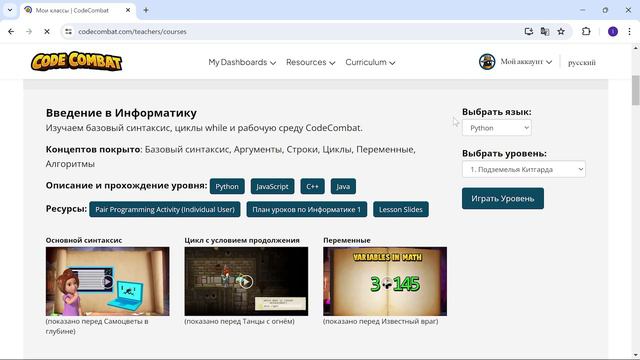Stop page loading with X button
640x360 pixels.
click(47, 31)
